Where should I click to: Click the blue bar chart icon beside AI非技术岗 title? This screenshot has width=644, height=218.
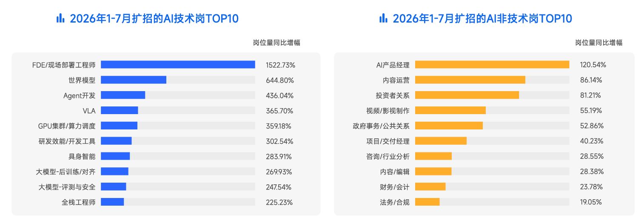click(383, 18)
